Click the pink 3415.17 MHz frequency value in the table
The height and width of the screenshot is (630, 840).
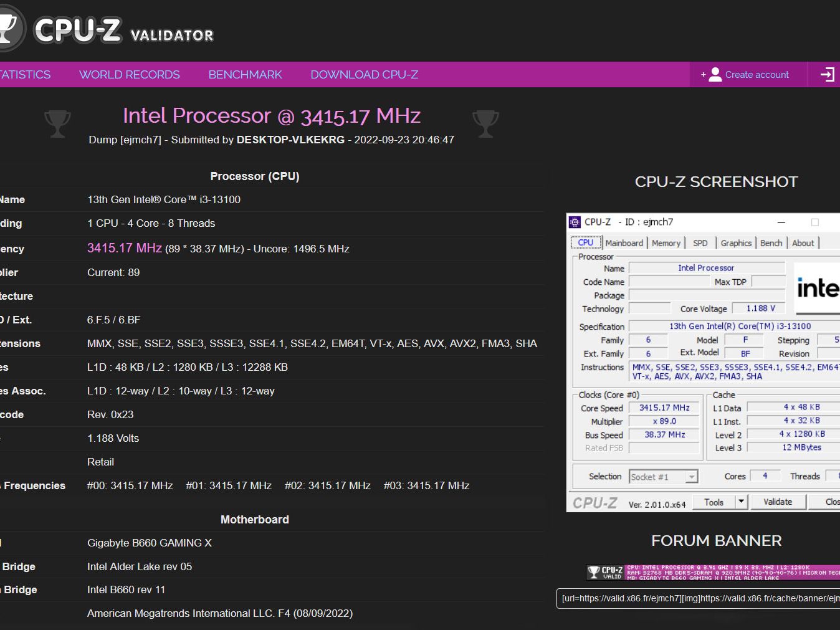(x=125, y=248)
